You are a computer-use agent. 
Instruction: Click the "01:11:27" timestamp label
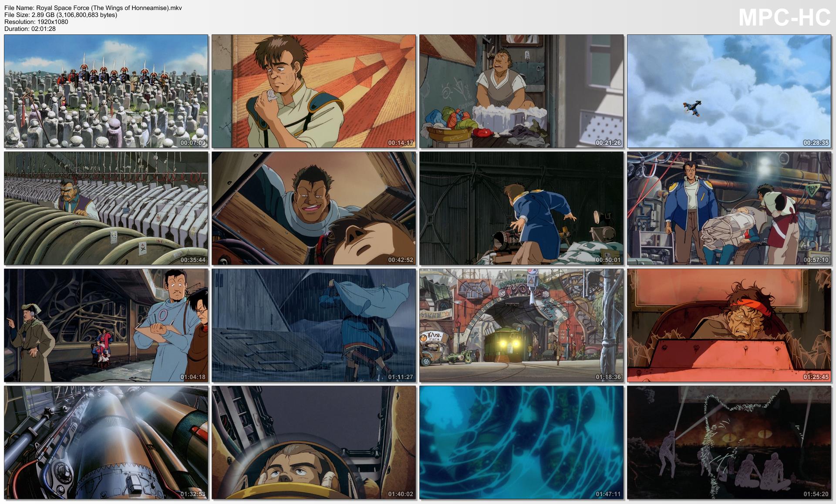click(401, 377)
